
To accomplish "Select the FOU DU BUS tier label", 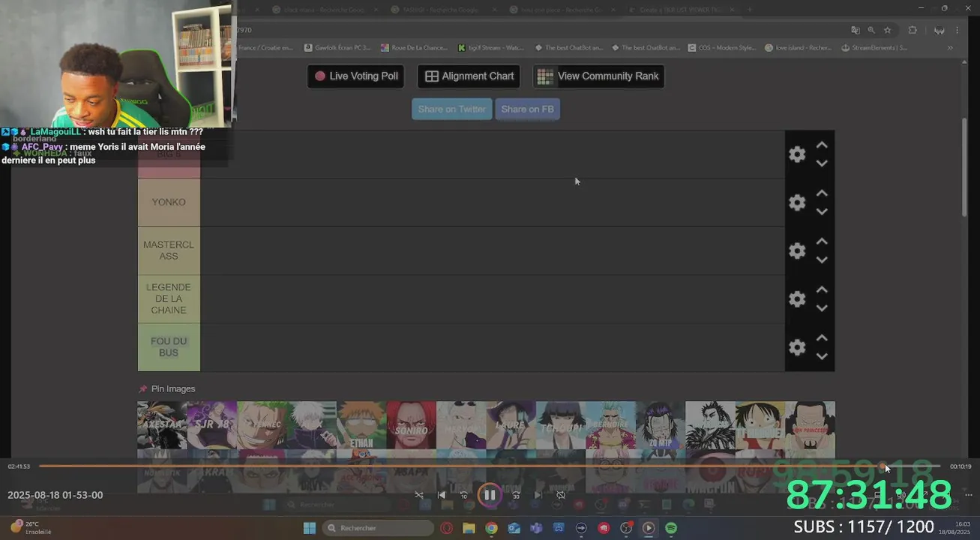I will tap(169, 347).
